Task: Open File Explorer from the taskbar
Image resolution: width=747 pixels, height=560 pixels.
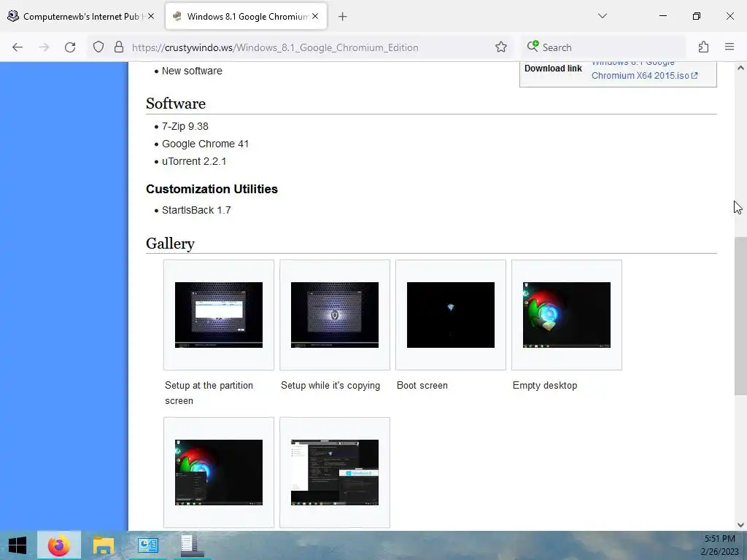Action: tap(104, 545)
